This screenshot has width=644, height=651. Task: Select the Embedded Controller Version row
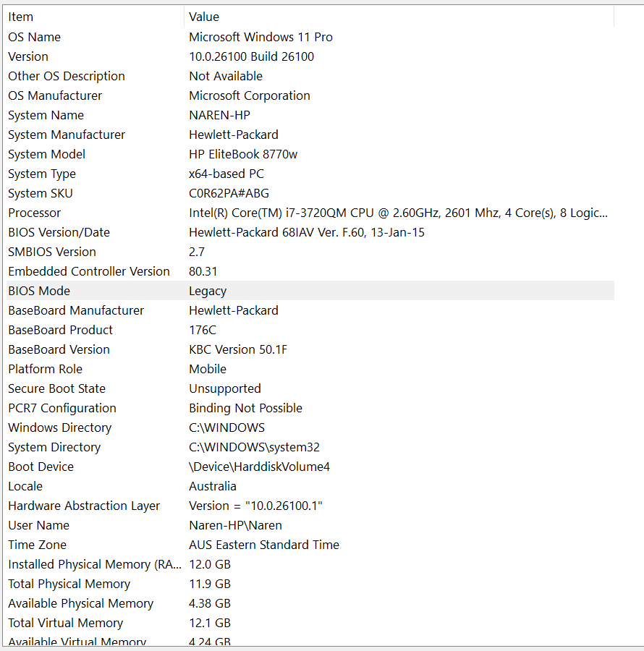pos(310,271)
